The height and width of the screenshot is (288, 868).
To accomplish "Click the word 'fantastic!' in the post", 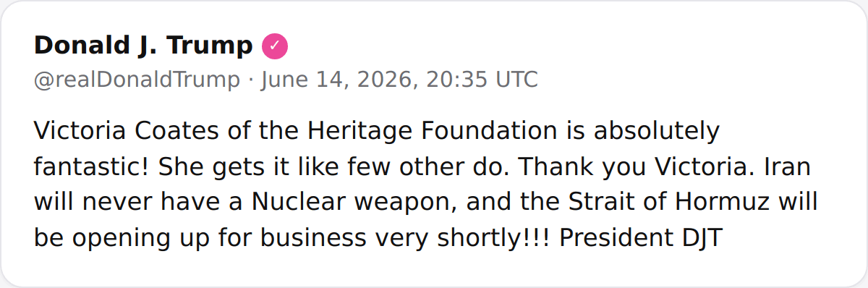I will click(x=92, y=167).
